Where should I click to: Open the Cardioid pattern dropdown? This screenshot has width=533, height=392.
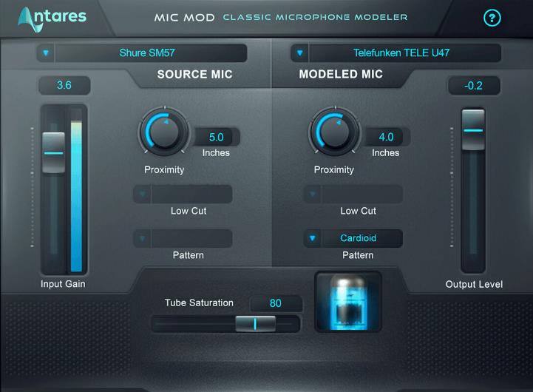click(353, 238)
